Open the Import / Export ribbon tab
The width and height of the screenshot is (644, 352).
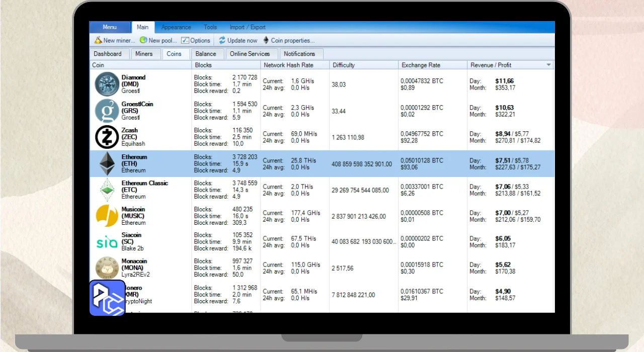click(x=248, y=27)
